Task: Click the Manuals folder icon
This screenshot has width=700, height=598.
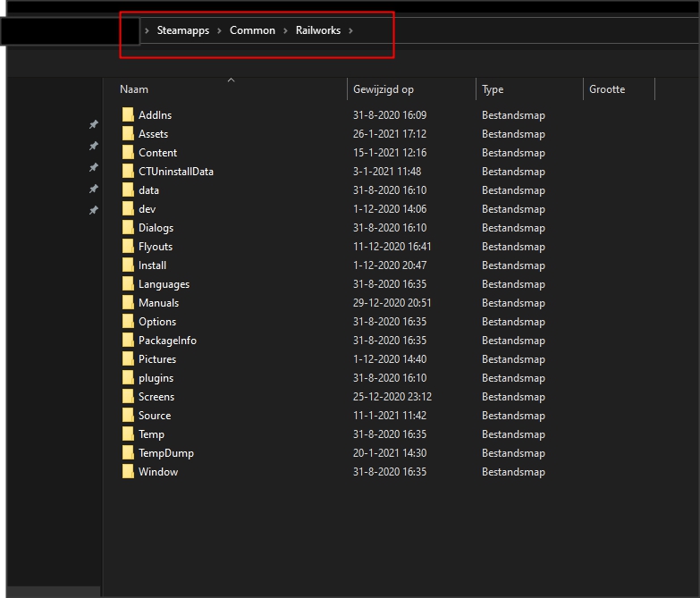Action: tap(128, 303)
